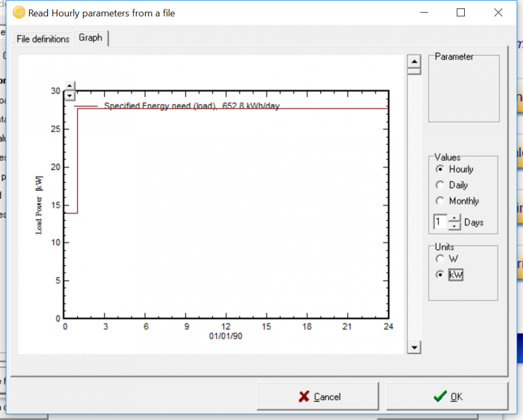Viewport: 523px width, 420px height.
Task: Select the Hourly values option
Action: pyautogui.click(x=440, y=169)
